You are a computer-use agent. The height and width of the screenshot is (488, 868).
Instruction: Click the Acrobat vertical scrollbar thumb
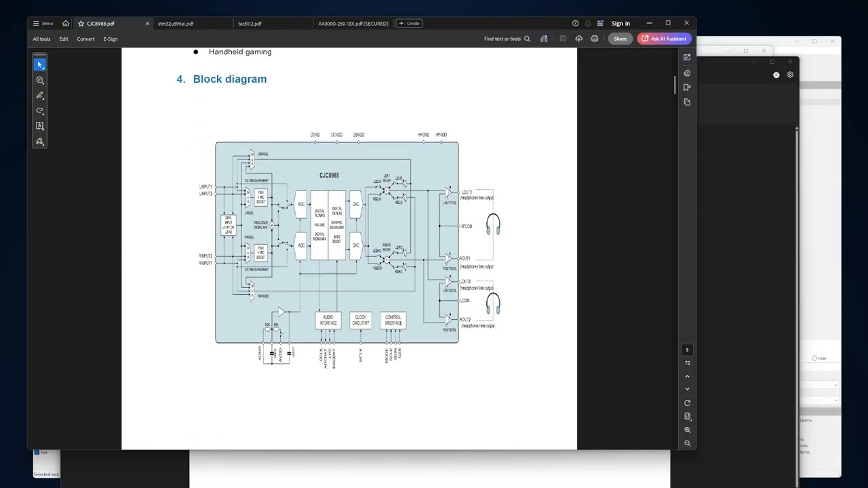(x=675, y=85)
